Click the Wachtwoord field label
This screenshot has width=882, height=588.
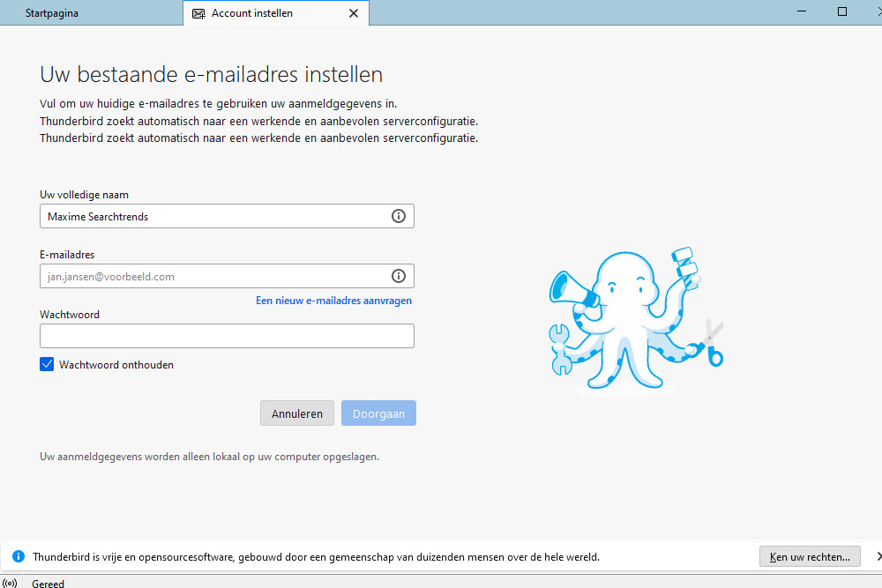coord(70,315)
